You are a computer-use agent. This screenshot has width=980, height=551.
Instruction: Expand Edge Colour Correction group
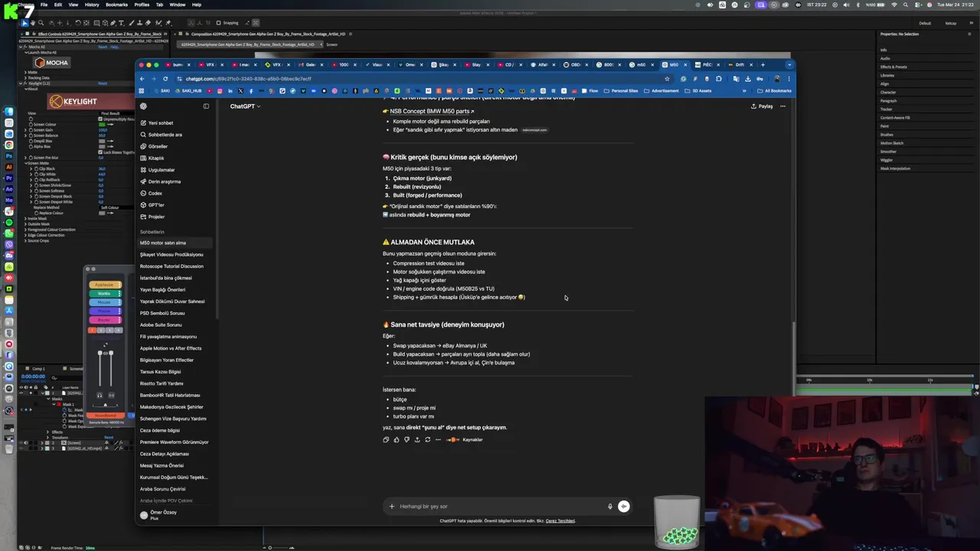[x=26, y=235]
